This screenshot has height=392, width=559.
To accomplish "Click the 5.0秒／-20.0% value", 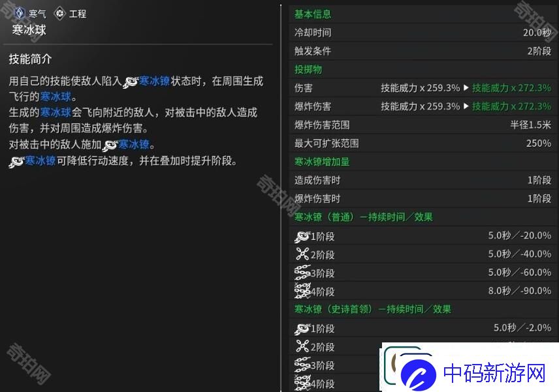I will pyautogui.click(x=520, y=235).
